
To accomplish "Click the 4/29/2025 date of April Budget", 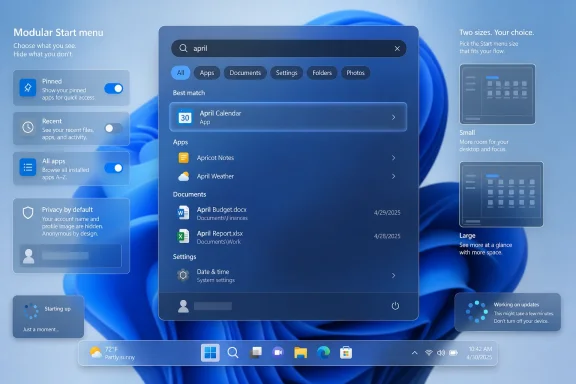I will [387, 213].
